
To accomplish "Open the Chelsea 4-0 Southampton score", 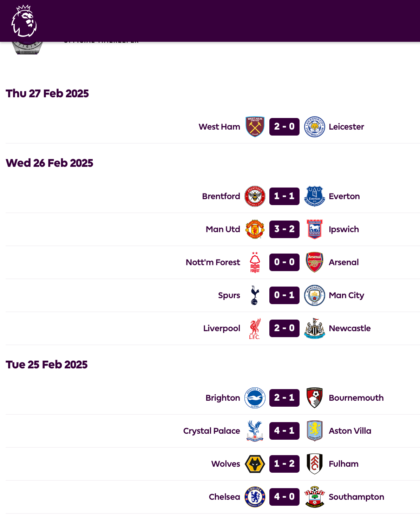I will click(284, 497).
